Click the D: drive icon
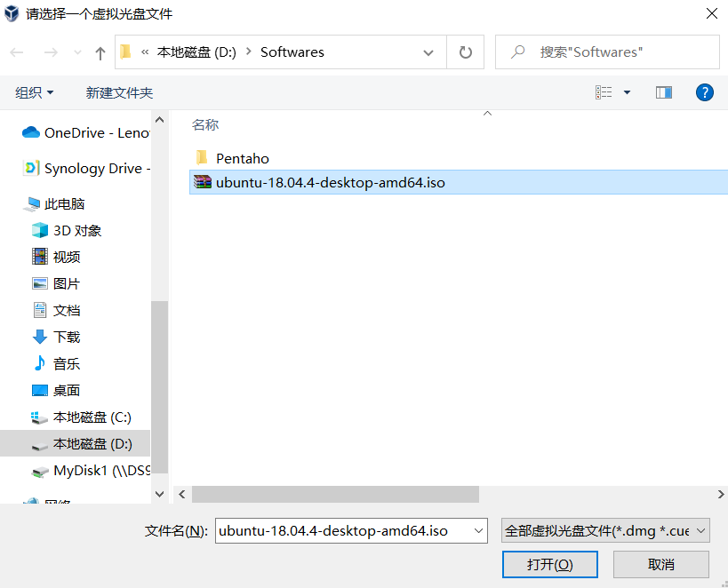This screenshot has height=588, width=728. [x=40, y=447]
